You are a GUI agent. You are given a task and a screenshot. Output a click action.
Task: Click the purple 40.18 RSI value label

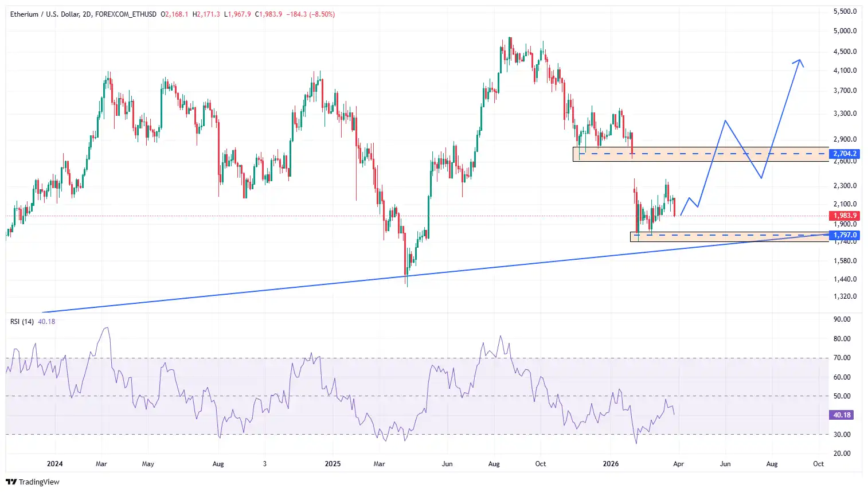click(841, 415)
